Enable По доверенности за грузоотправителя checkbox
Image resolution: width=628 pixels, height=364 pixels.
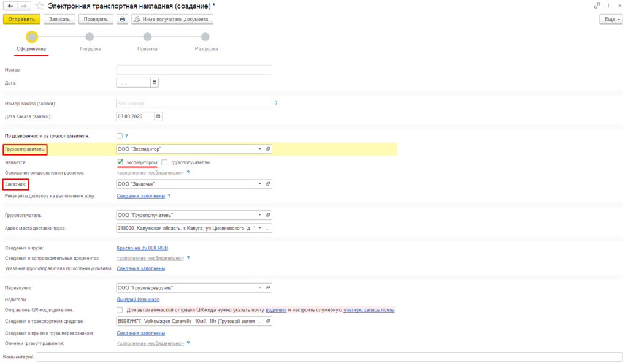point(120,136)
